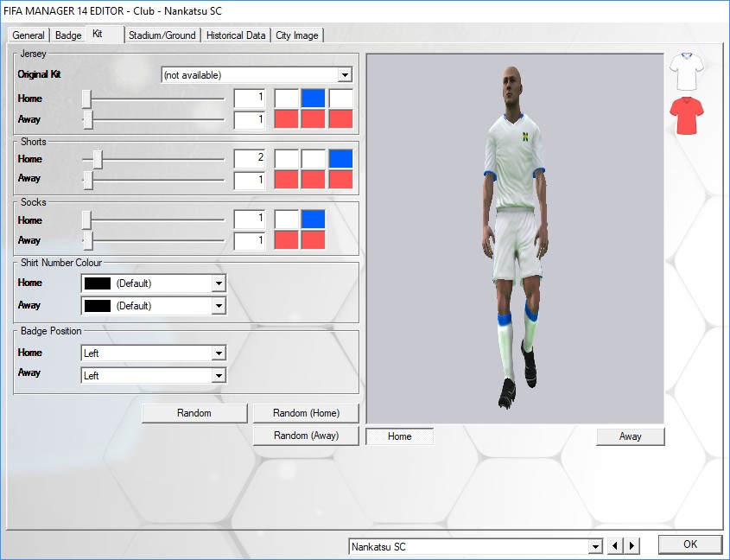Click Socks Away style number field

[x=250, y=241]
